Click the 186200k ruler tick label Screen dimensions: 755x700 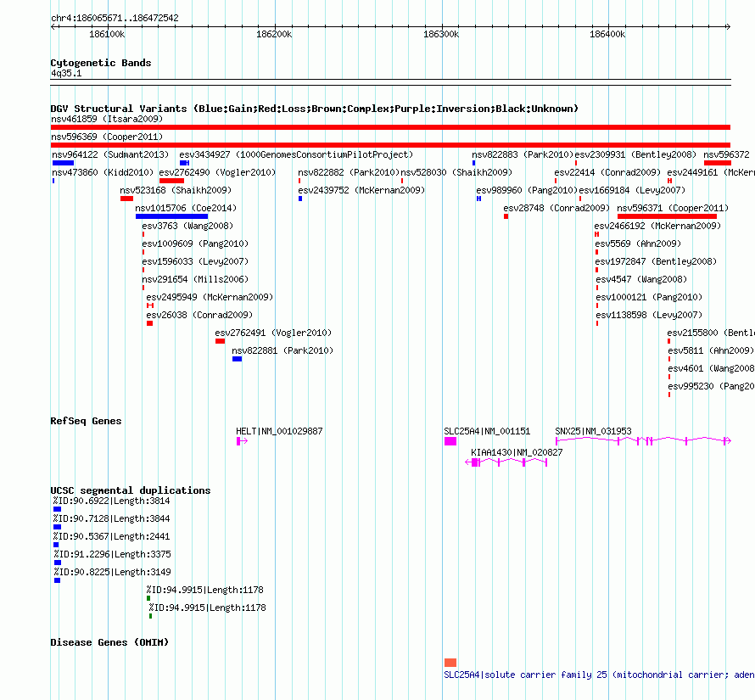[x=274, y=34]
